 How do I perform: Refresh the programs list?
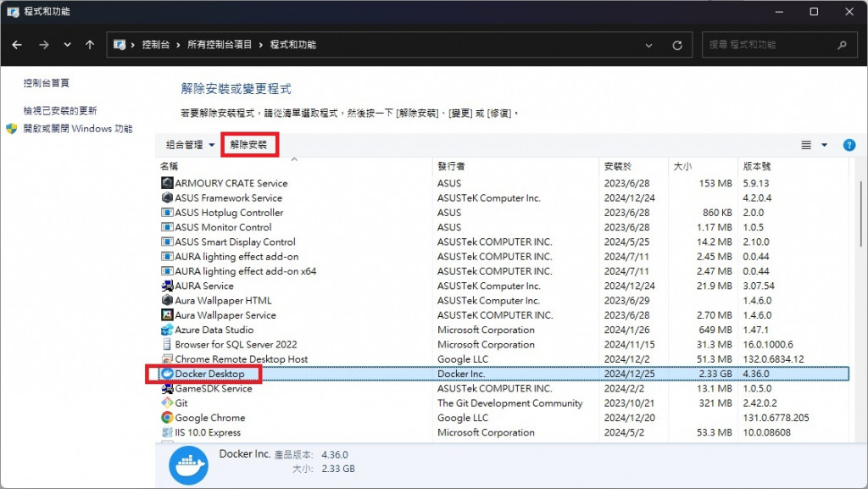[x=677, y=46]
